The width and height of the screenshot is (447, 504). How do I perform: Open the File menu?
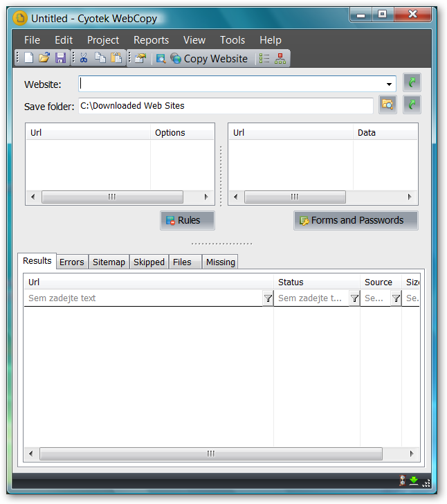pyautogui.click(x=32, y=40)
